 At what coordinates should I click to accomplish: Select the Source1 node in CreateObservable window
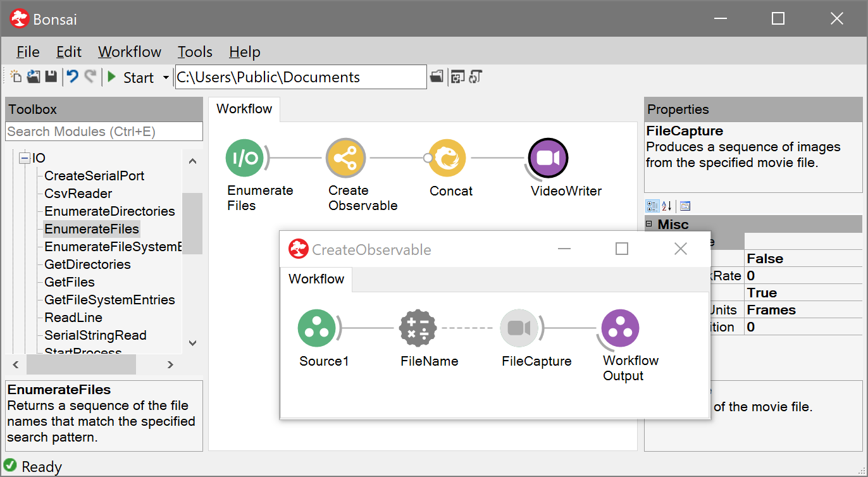[x=317, y=328]
